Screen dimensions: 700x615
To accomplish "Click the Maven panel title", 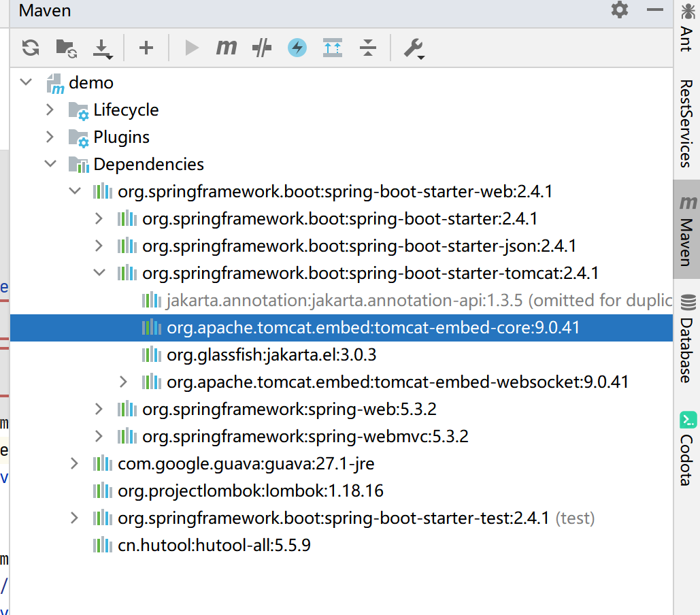I will tap(45, 10).
